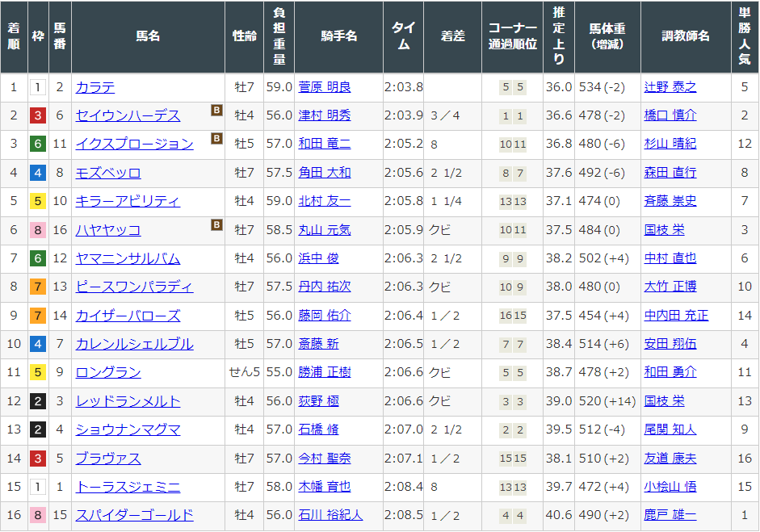
Task: Open jockey link 石川 裕紀人
Action: click(330, 515)
